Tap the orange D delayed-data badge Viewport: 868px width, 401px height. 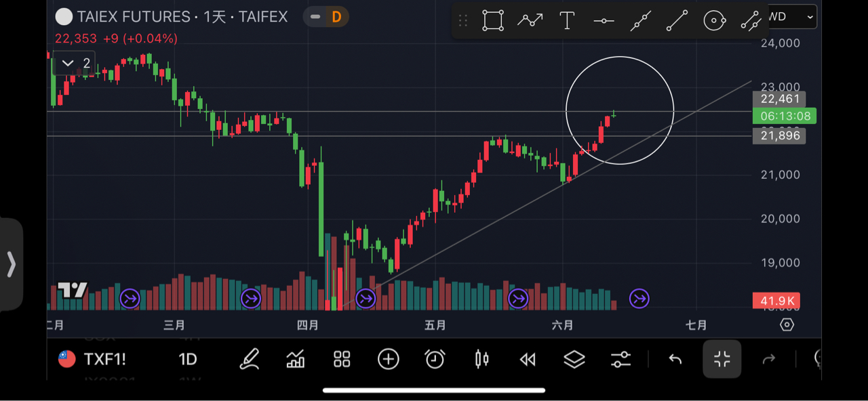point(336,17)
